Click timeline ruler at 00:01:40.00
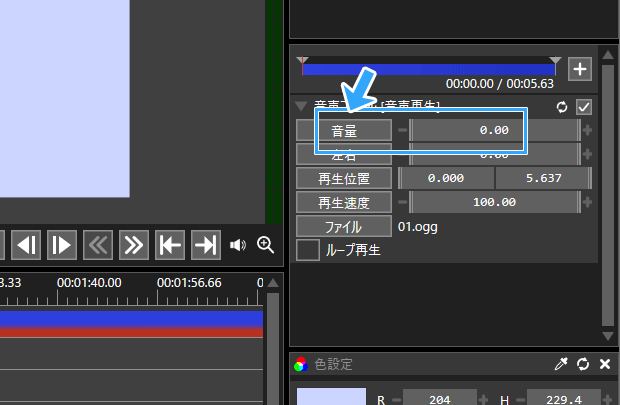The width and height of the screenshot is (620, 405). (89, 283)
